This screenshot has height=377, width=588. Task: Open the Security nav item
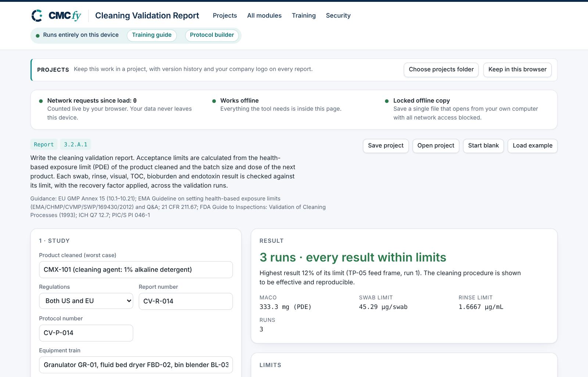click(x=338, y=15)
